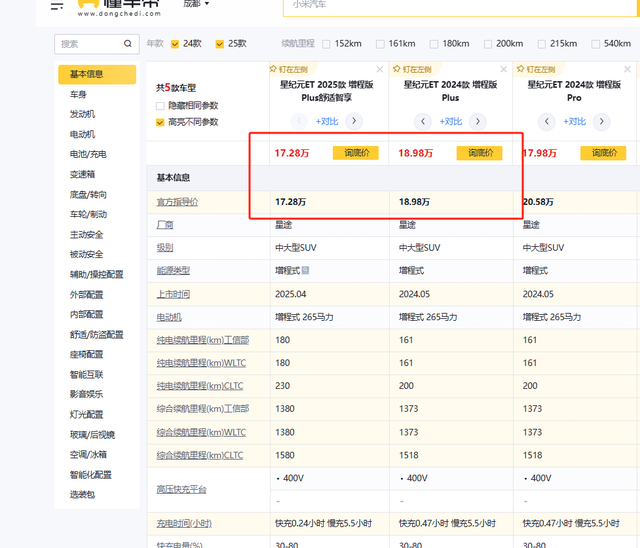
Task: Jump to 底盘/转向 section
Action: pyautogui.click(x=88, y=195)
